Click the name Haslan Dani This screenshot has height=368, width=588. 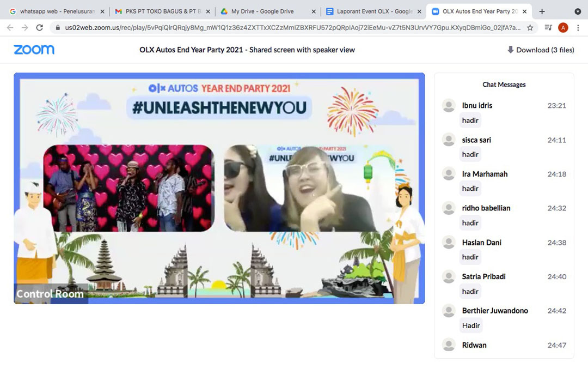pos(481,243)
